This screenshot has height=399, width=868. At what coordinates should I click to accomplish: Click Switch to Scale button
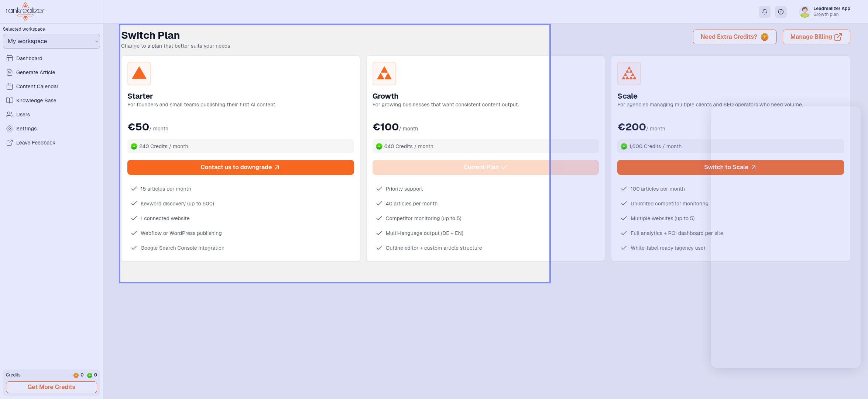(730, 167)
